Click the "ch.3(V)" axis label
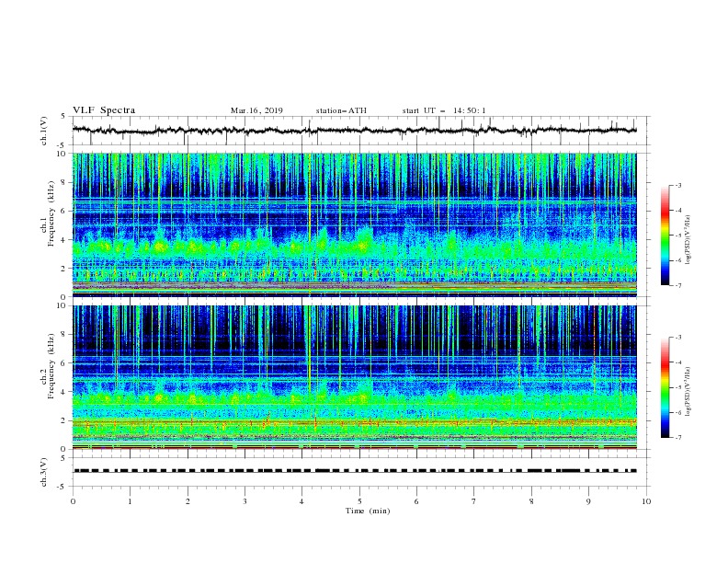The height and width of the screenshot is (563, 728). (x=44, y=472)
